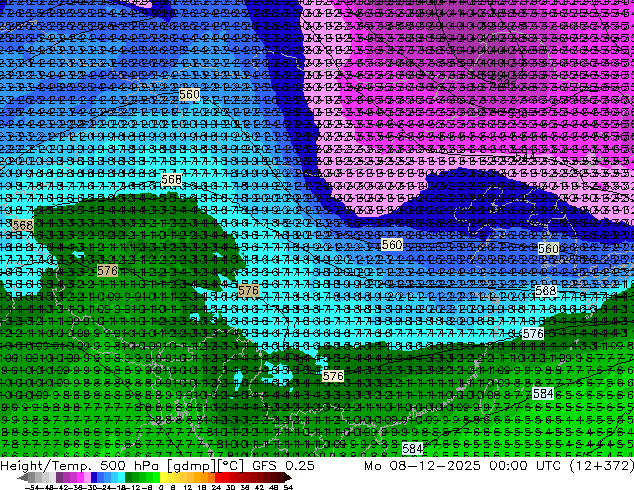
Task: Click the time '00:00'
Action: (x=508, y=466)
